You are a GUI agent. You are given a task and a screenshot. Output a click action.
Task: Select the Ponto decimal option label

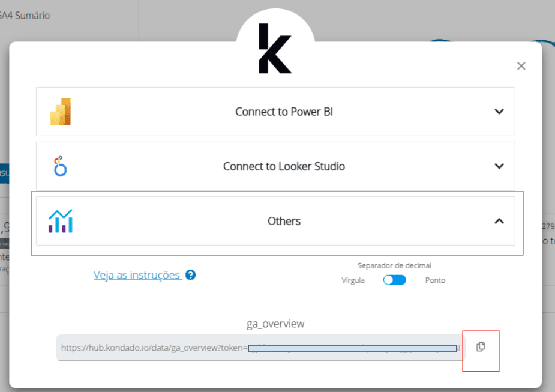click(435, 280)
